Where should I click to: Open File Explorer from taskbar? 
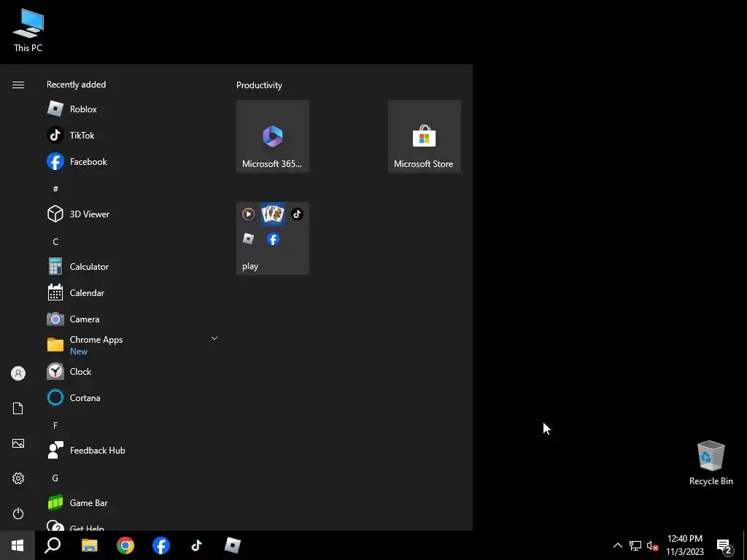pyautogui.click(x=89, y=545)
